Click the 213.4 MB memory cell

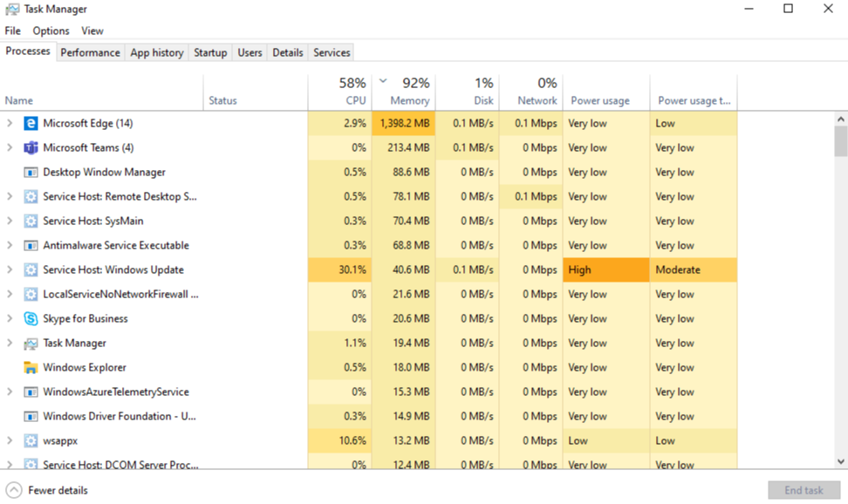pyautogui.click(x=403, y=147)
